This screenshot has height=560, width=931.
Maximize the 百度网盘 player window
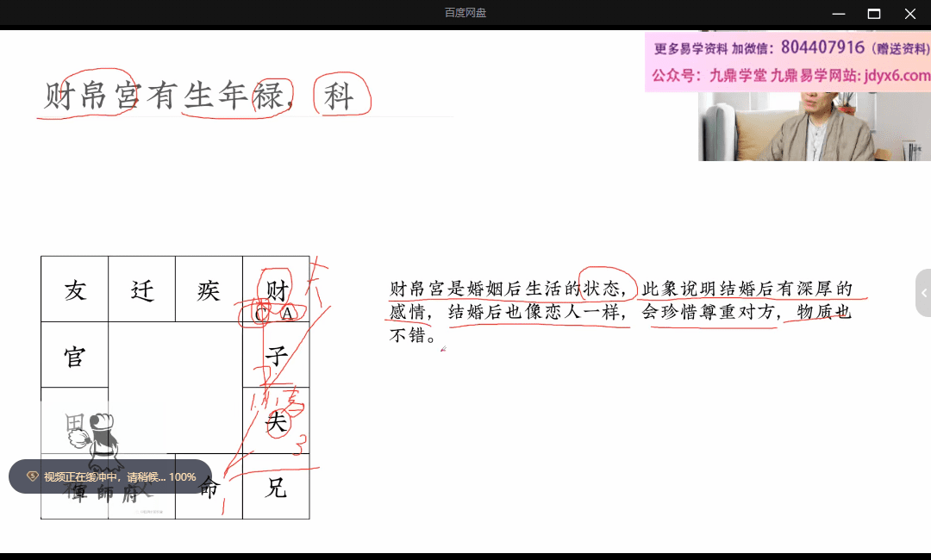pyautogui.click(x=873, y=13)
